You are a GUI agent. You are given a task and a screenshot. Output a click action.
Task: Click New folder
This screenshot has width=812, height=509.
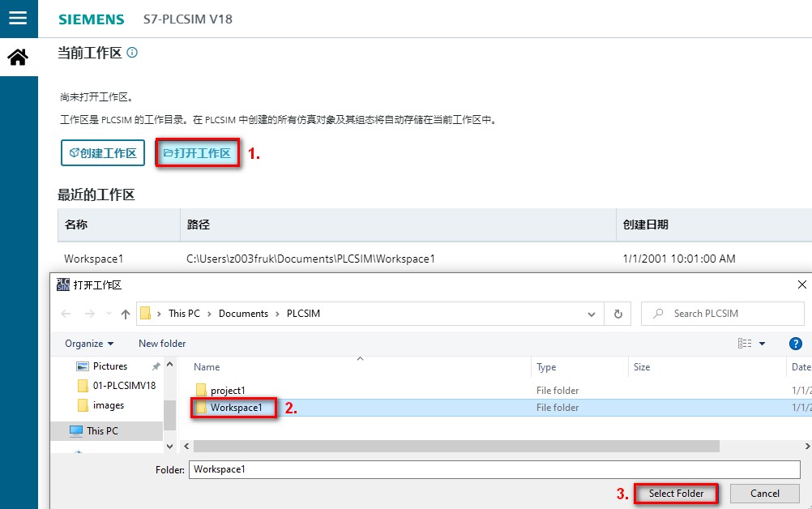(162, 344)
